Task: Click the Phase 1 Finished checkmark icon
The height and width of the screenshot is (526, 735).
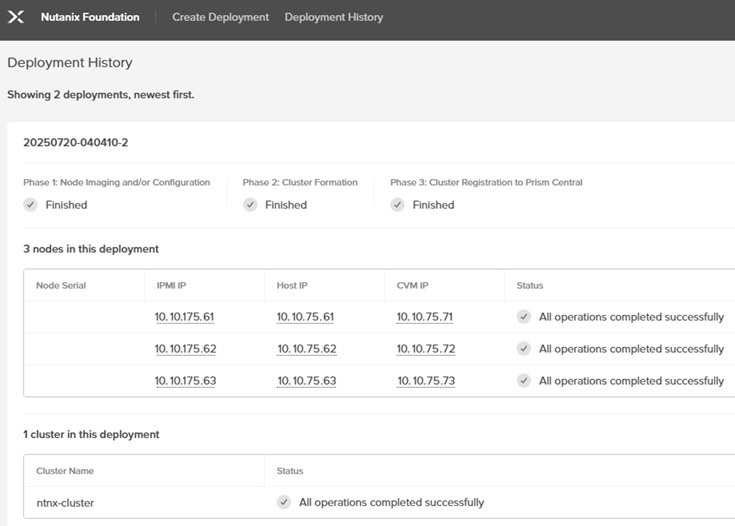Action: [30, 205]
